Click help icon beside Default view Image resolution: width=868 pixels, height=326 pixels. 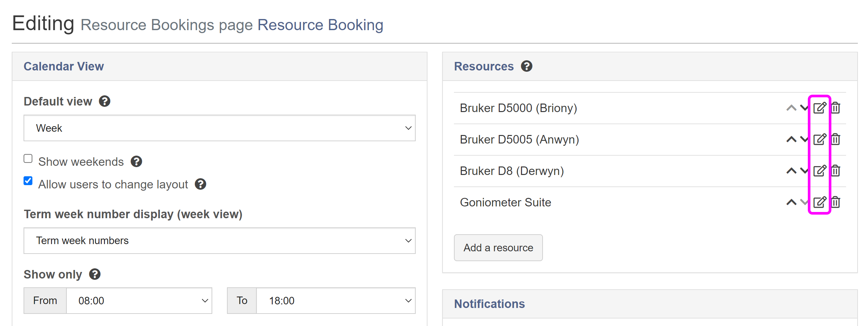point(104,101)
